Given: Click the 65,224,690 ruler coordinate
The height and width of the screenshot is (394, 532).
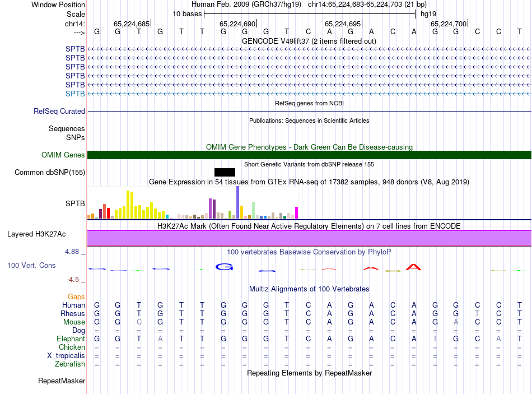Looking at the screenshot, I should click(x=237, y=24).
